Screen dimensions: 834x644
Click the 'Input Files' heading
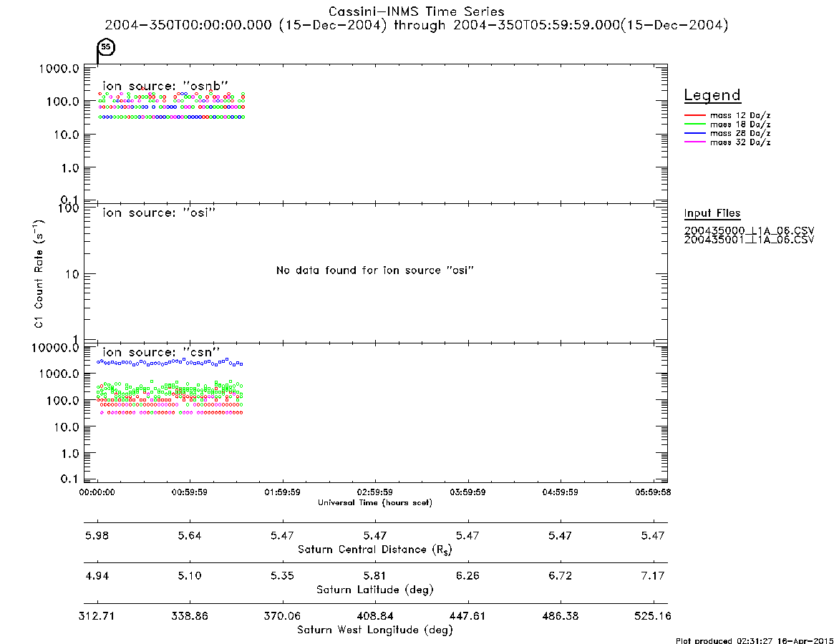(712, 213)
